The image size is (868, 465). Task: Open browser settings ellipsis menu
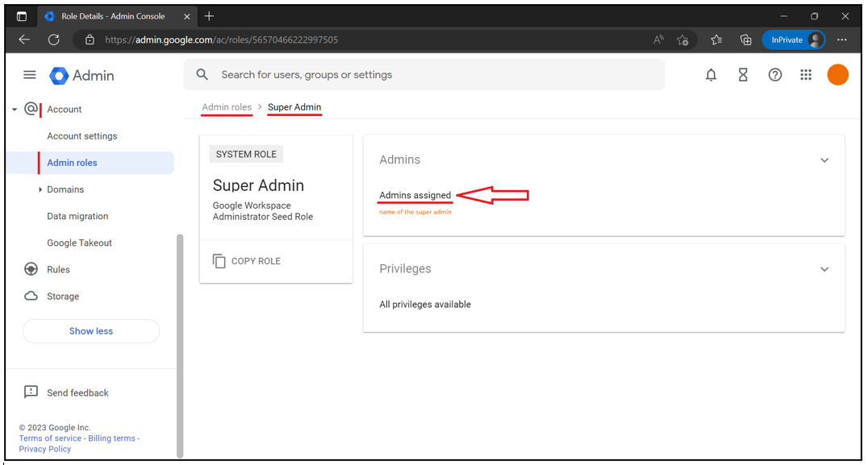click(x=842, y=39)
